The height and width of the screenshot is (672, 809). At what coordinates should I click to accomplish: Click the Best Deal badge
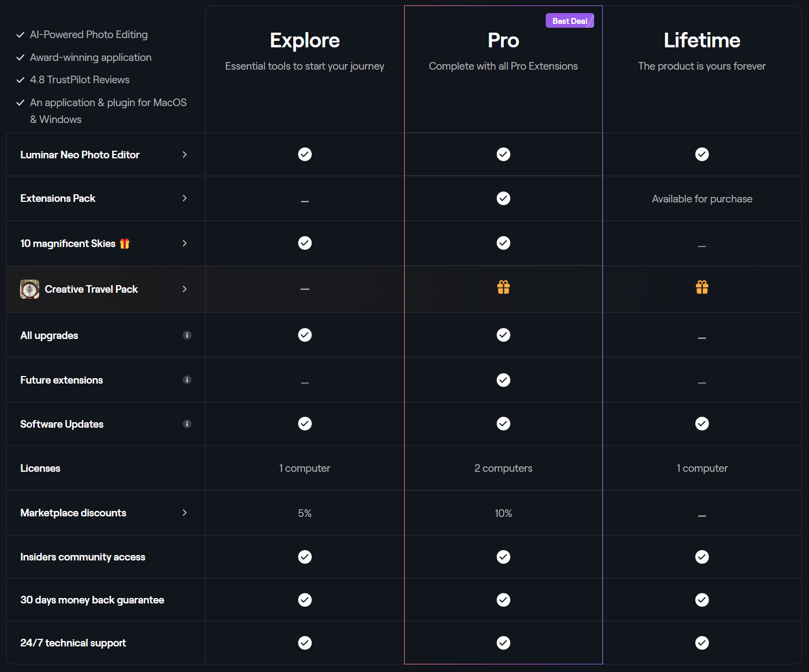click(x=570, y=21)
